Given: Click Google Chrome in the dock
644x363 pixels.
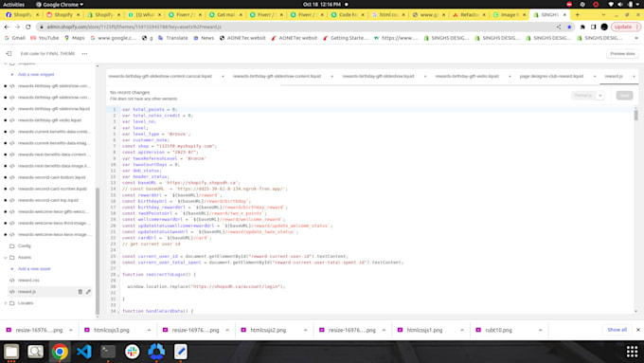Looking at the screenshot, I should tap(60, 352).
